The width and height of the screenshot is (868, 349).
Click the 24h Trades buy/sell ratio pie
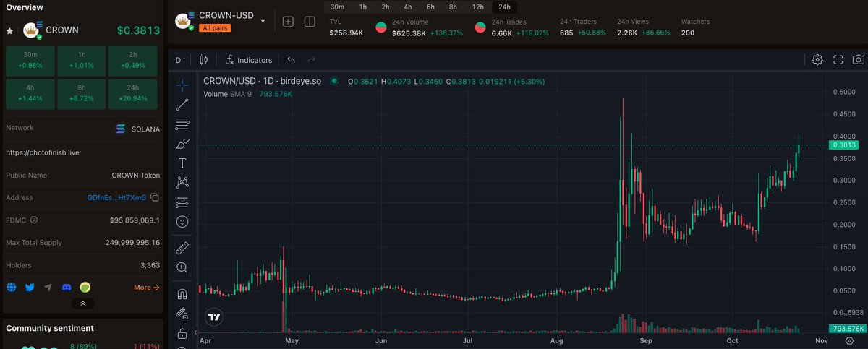coord(480,27)
